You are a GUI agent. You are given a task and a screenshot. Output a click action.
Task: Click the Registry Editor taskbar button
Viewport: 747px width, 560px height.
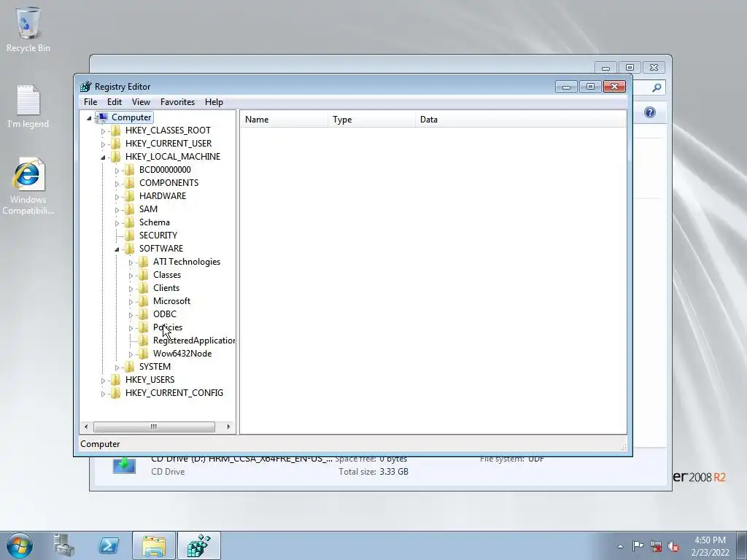click(x=199, y=545)
